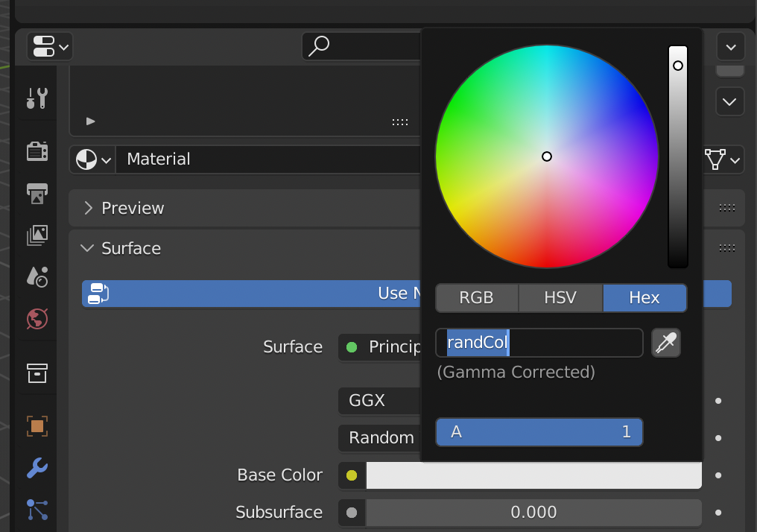Click the material list resize grip dots
This screenshot has height=532, width=757.
(x=400, y=122)
